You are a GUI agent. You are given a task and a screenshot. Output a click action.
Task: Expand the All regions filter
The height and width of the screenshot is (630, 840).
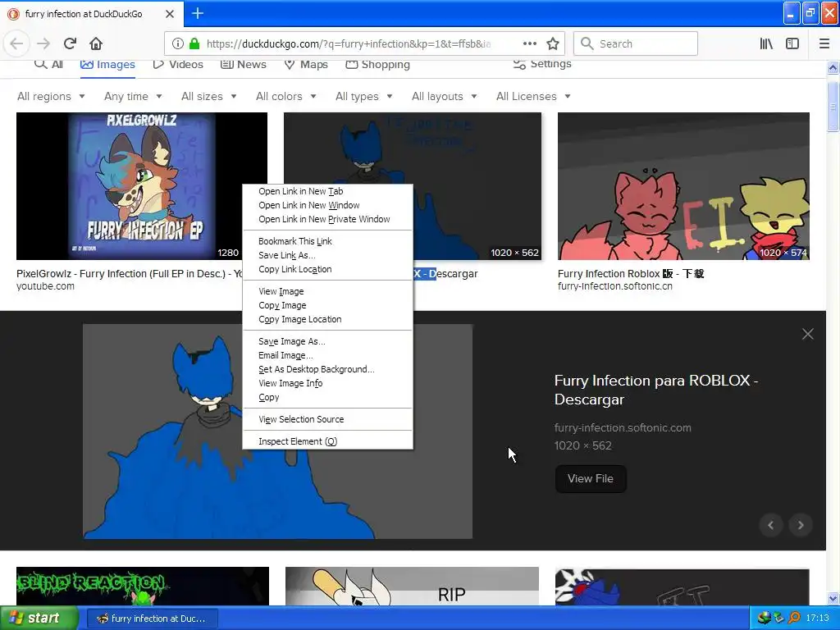click(x=51, y=97)
